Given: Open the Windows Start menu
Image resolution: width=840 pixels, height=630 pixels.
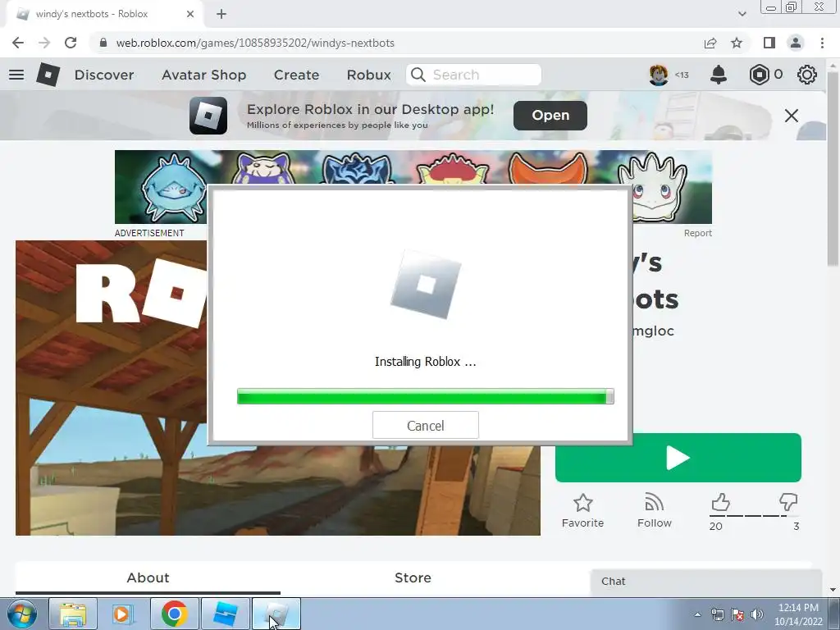Looking at the screenshot, I should point(22,614).
